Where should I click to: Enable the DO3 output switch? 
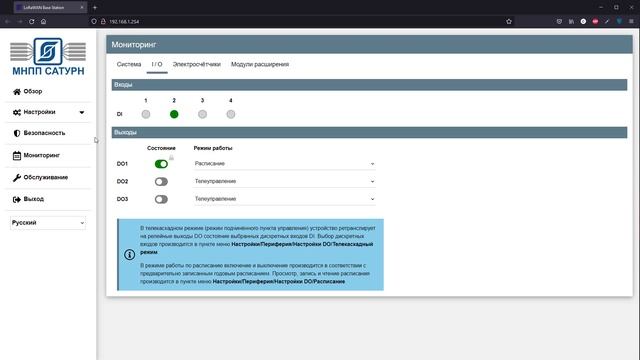pos(161,199)
